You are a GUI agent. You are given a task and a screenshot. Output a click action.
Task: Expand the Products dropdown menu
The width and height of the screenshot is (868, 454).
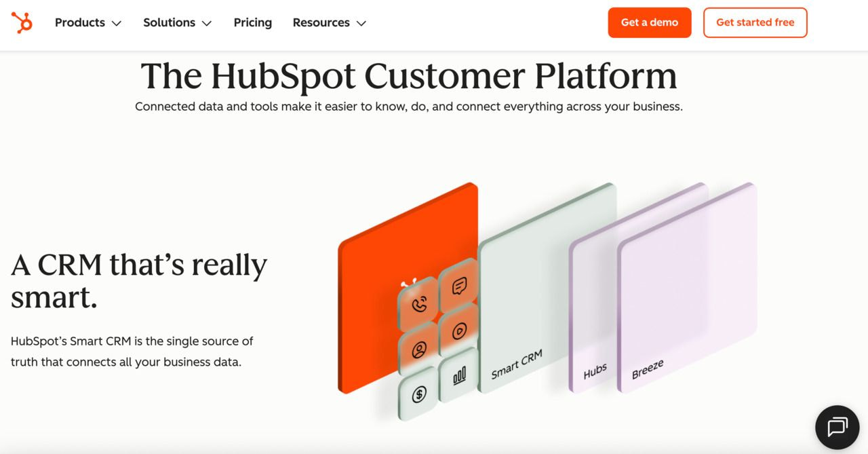point(87,22)
